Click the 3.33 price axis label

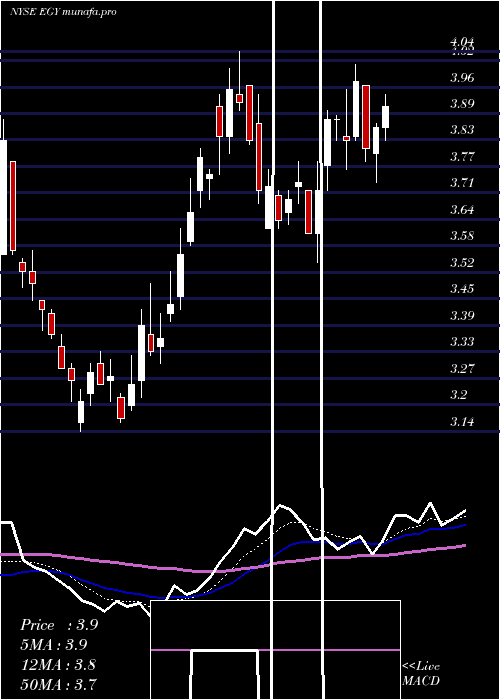pos(462,342)
